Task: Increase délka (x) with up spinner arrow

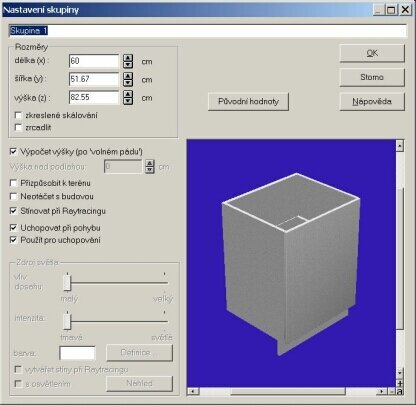Action: coord(128,58)
